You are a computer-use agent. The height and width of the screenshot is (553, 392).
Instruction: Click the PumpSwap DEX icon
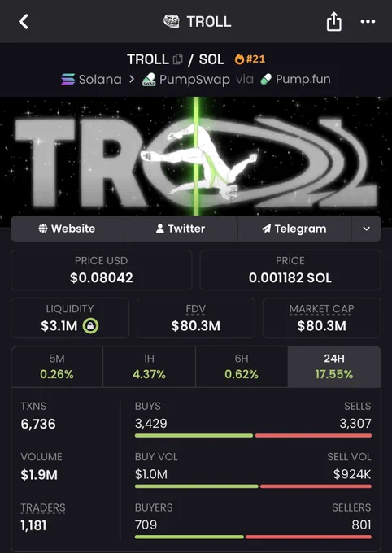(x=149, y=80)
